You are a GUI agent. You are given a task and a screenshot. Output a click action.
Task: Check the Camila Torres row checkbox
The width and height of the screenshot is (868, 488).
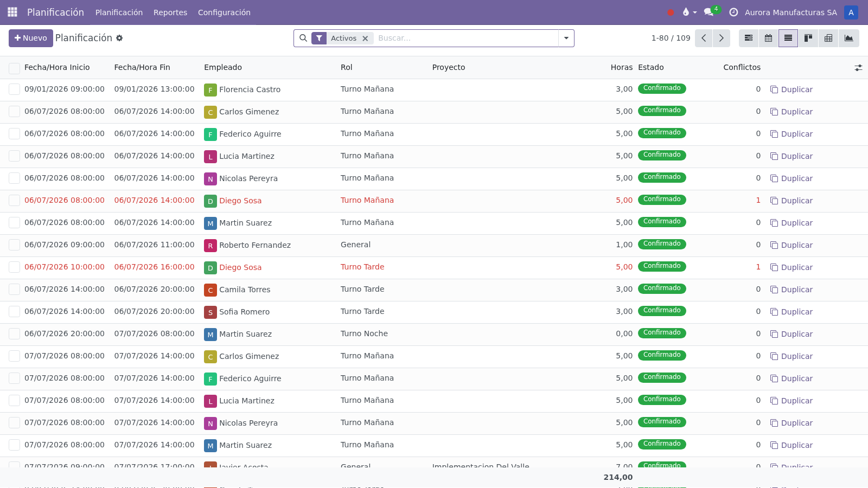[x=14, y=290]
